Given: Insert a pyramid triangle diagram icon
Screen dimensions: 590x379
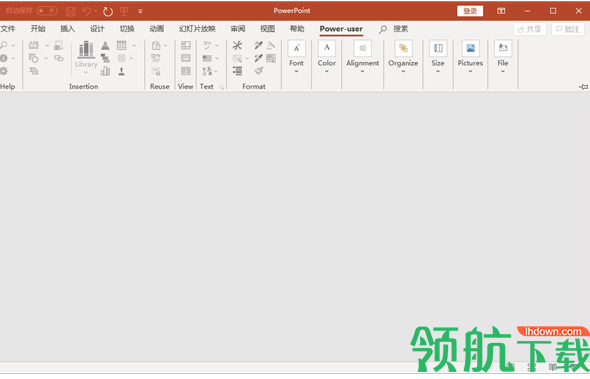Looking at the screenshot, I should (105, 46).
